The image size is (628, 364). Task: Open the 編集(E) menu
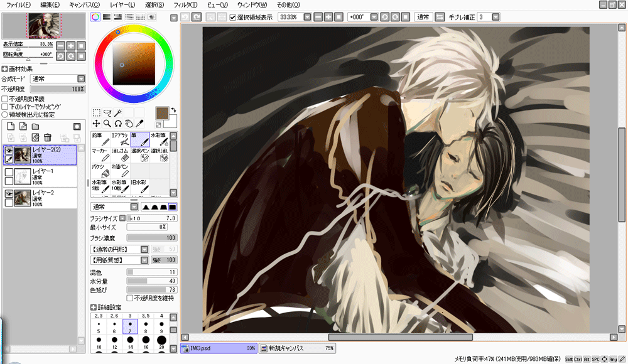(x=50, y=5)
